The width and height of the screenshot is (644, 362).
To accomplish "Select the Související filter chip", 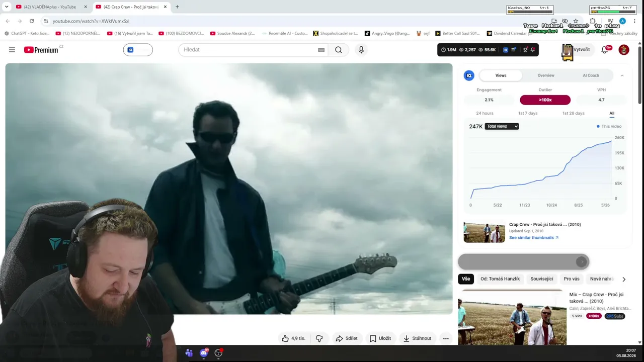I will coord(541,279).
